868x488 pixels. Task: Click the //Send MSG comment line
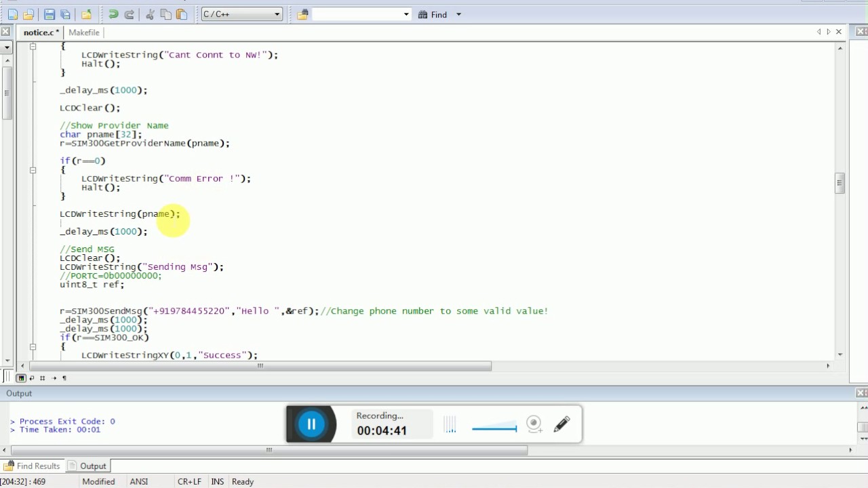point(87,249)
